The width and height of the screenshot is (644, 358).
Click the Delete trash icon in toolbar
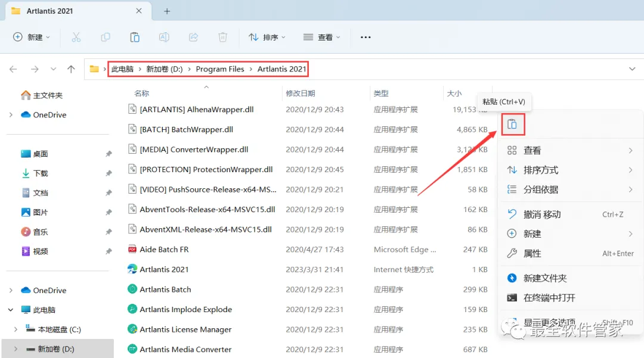click(x=222, y=38)
